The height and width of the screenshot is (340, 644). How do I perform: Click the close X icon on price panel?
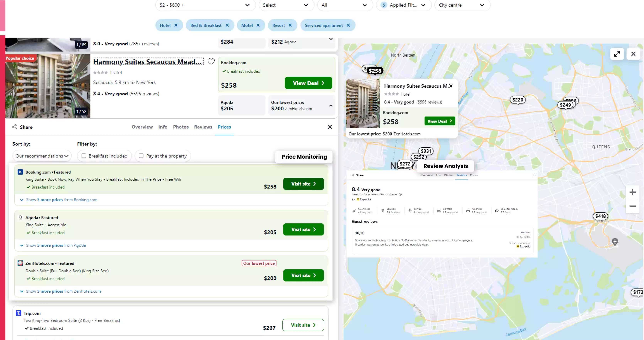click(x=330, y=127)
